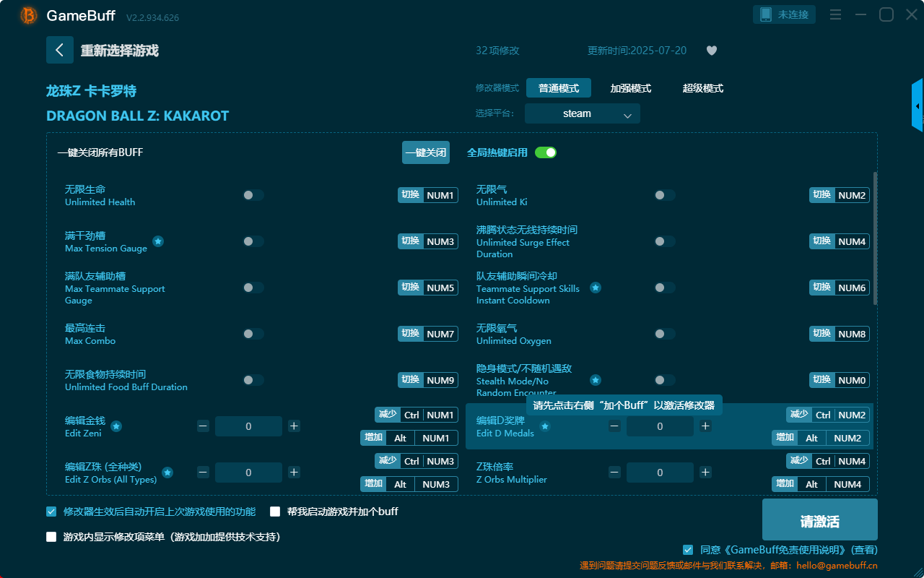The image size is (924, 578).
Task: Toggle Stealth Mode switch
Action: tap(665, 380)
